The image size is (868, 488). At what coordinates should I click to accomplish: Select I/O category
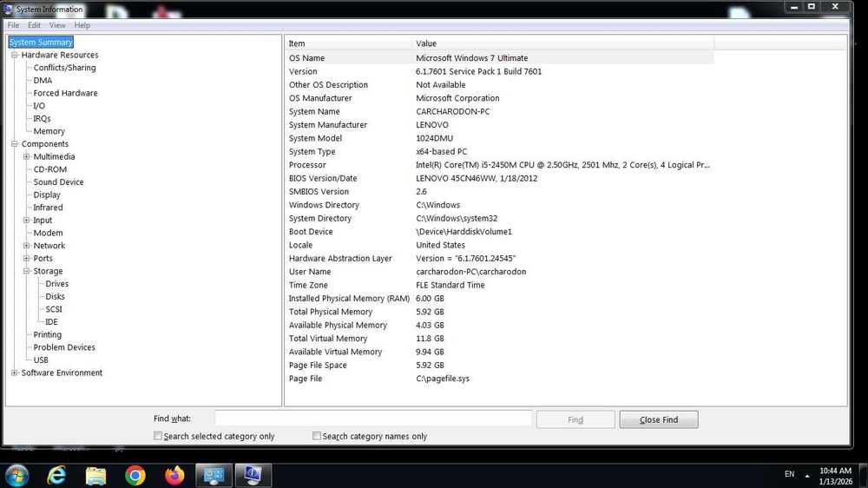(39, 106)
